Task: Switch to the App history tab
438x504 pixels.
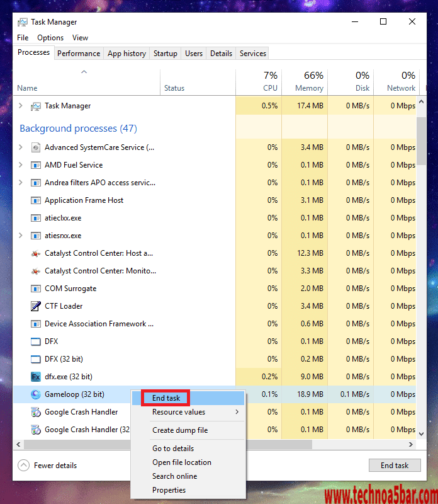Action: click(127, 54)
